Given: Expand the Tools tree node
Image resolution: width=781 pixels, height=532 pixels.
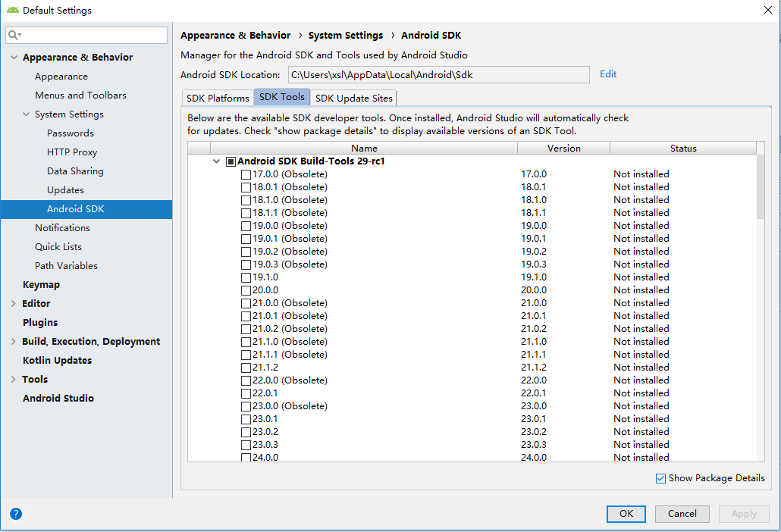Looking at the screenshot, I should point(14,379).
